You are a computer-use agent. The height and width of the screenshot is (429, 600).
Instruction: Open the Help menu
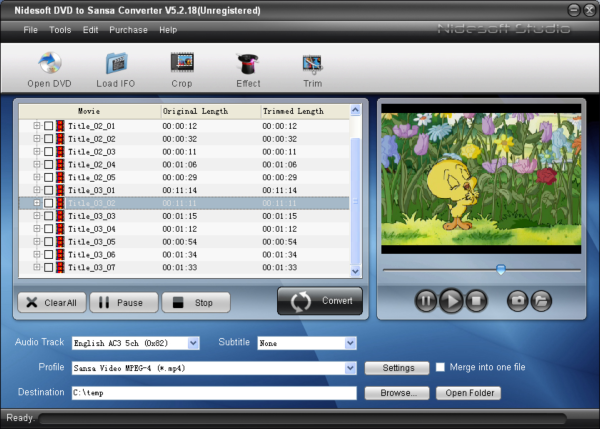pos(168,30)
